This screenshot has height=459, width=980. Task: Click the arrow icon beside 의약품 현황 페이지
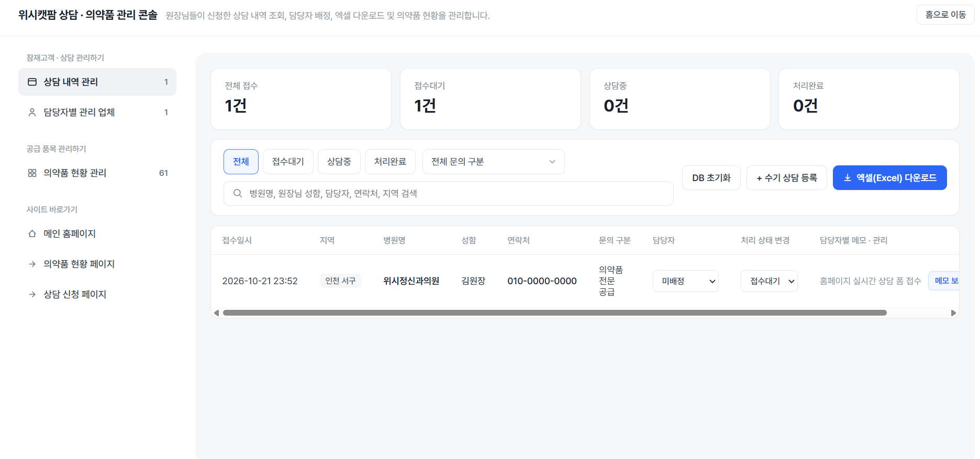[32, 264]
